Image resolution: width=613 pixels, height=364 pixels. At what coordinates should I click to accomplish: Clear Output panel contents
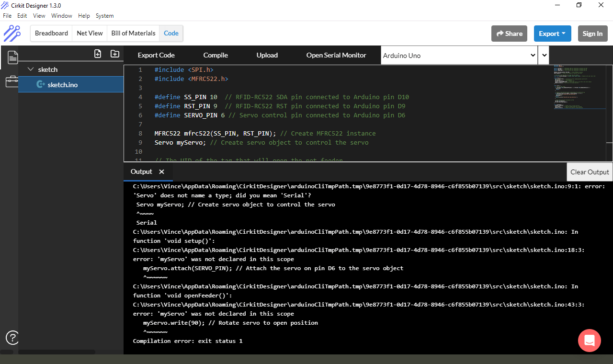click(590, 172)
